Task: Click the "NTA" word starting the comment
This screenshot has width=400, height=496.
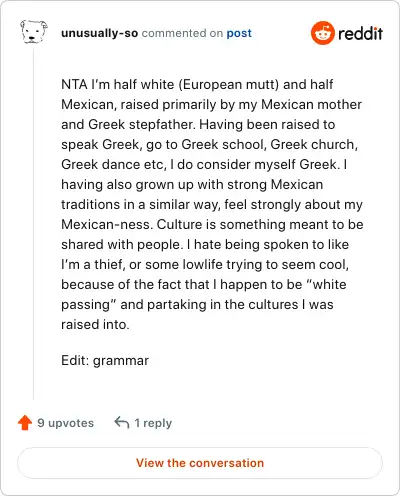Action: [74, 84]
